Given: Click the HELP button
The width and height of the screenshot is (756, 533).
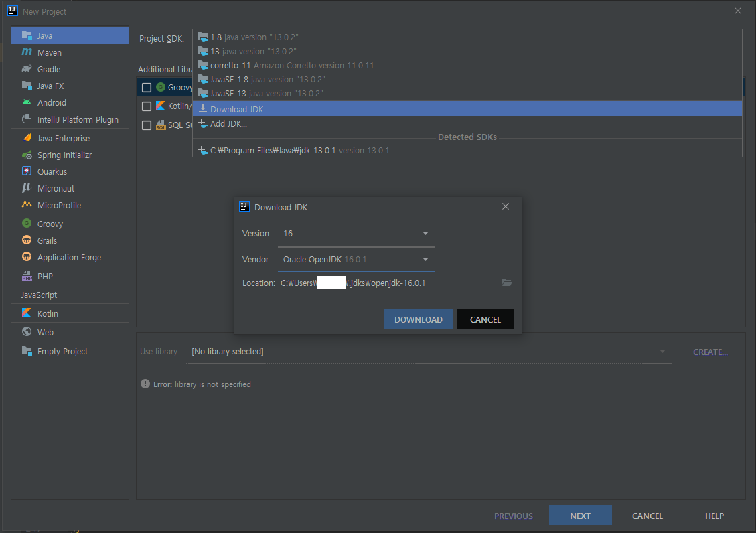Looking at the screenshot, I should (x=714, y=516).
